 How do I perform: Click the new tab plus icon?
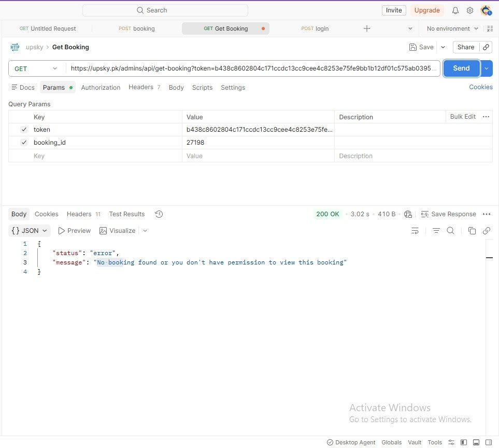click(367, 29)
